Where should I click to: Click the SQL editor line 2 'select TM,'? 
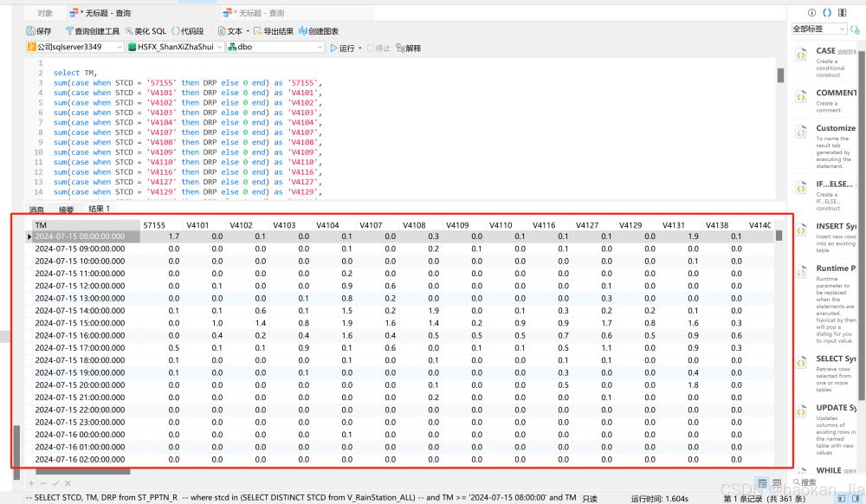[x=75, y=73]
